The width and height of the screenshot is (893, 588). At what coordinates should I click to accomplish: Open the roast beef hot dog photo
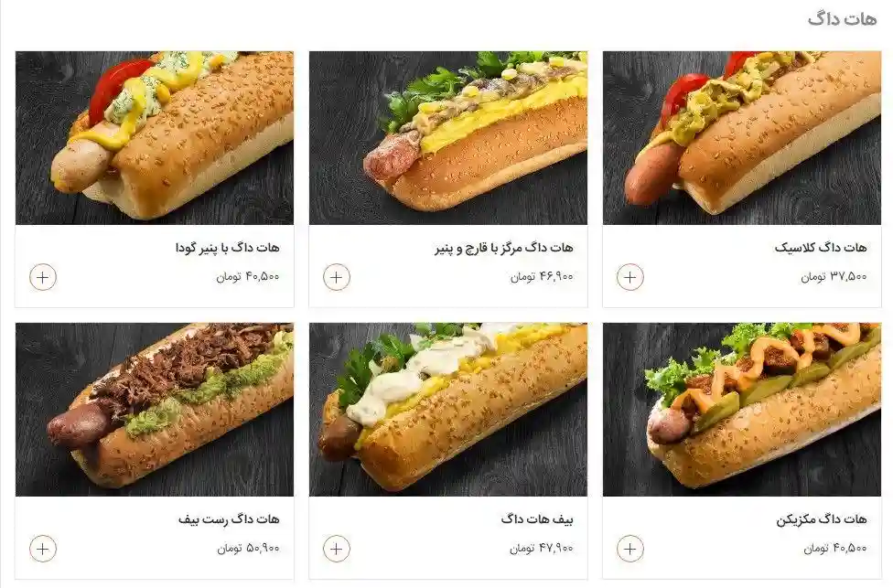155,410
